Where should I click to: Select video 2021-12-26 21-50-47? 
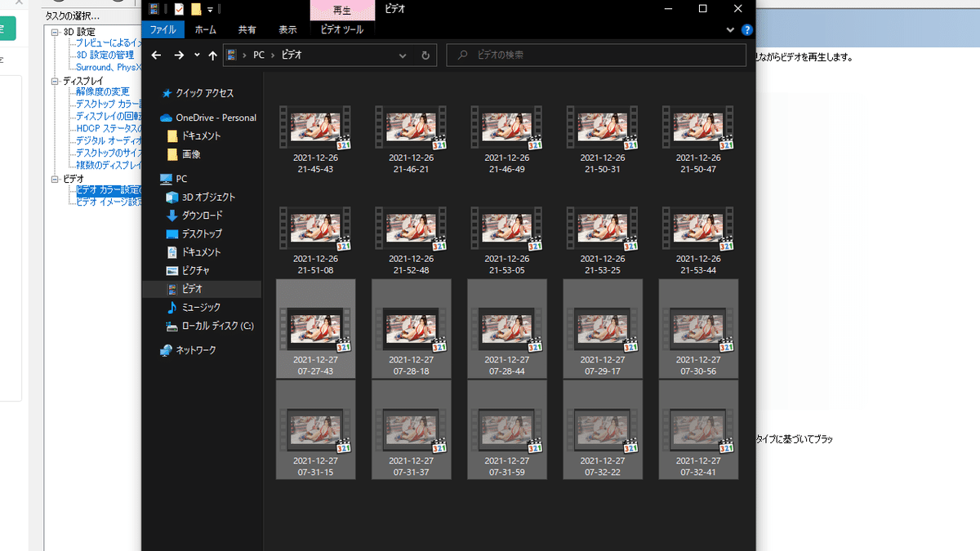pyautogui.click(x=698, y=140)
